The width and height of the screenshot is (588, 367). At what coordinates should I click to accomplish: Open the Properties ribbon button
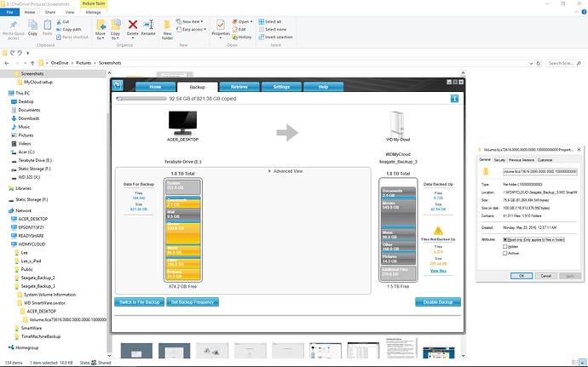click(x=221, y=29)
